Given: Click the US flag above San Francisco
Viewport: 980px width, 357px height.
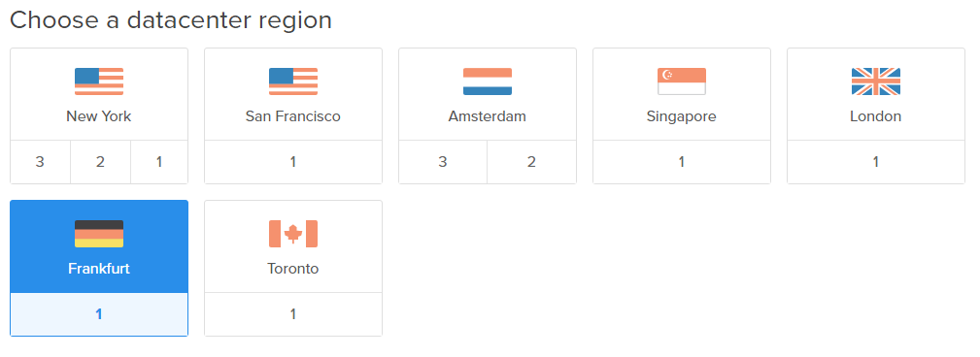Looking at the screenshot, I should tap(293, 81).
